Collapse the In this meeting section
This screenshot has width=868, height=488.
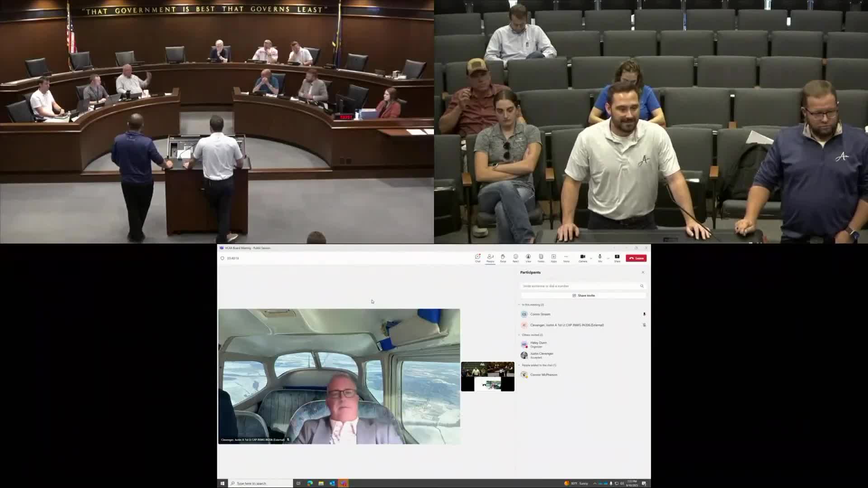pyautogui.click(x=519, y=305)
